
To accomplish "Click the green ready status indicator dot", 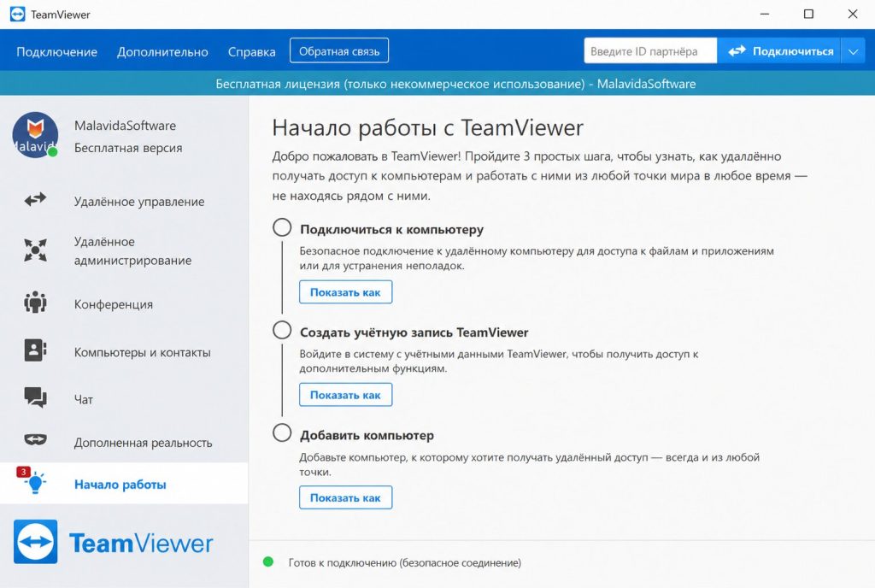I will (267, 562).
